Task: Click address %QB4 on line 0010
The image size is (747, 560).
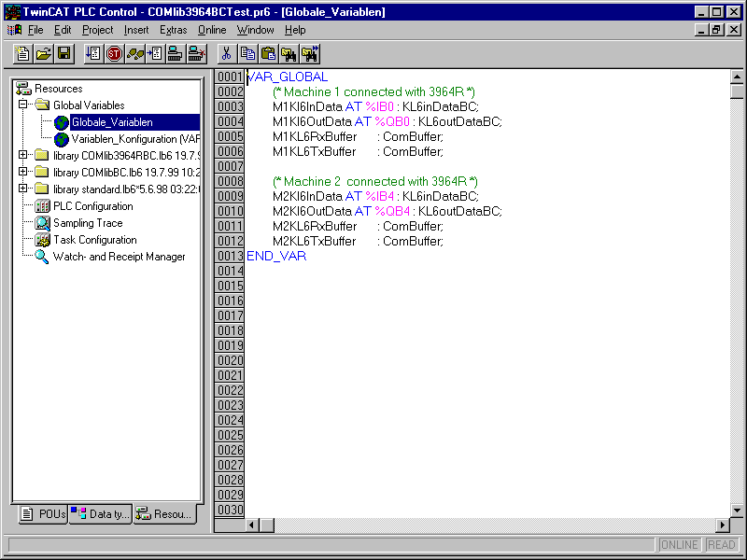Action: click(x=392, y=212)
